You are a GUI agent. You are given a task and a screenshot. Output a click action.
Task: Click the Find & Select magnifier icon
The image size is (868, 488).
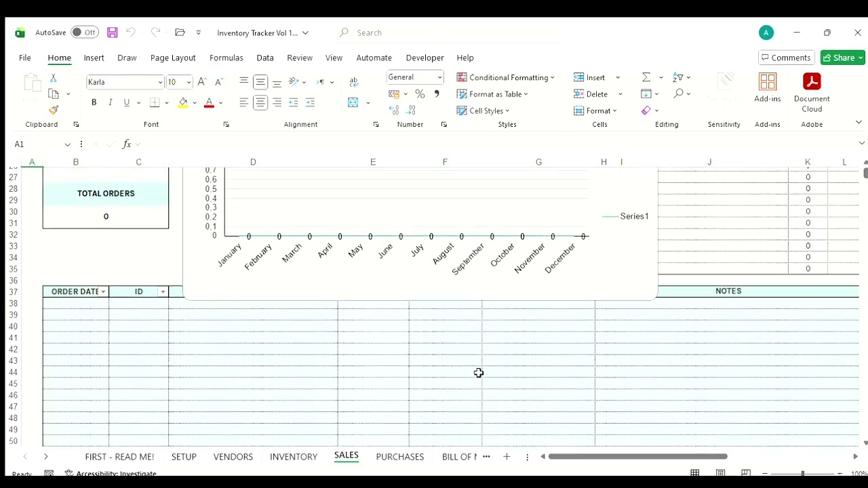coord(678,94)
